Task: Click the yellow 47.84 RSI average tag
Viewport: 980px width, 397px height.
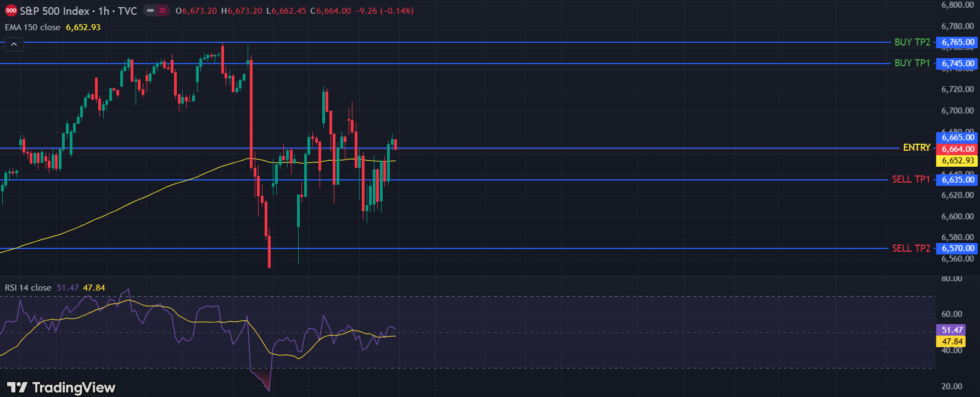Action: [x=952, y=342]
